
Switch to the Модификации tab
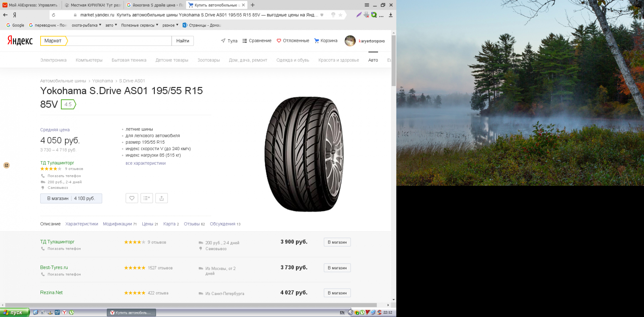coord(120,224)
